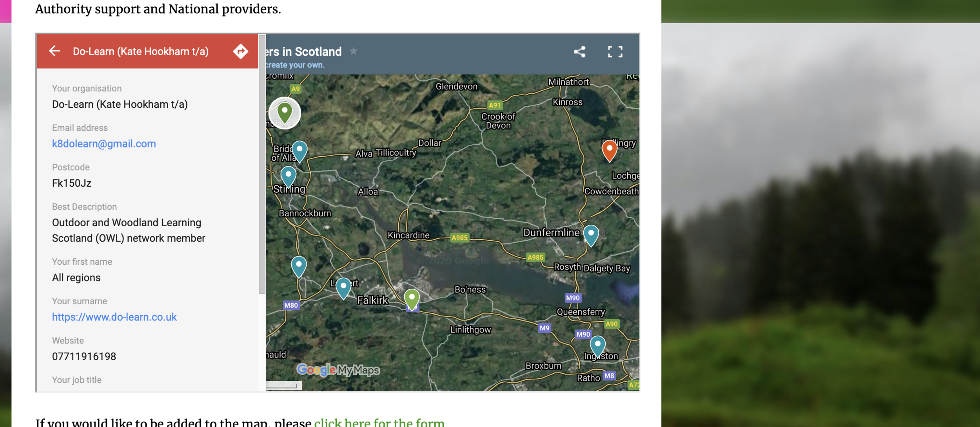Click the share icon on the map header
The image size is (980, 427).
(x=579, y=52)
